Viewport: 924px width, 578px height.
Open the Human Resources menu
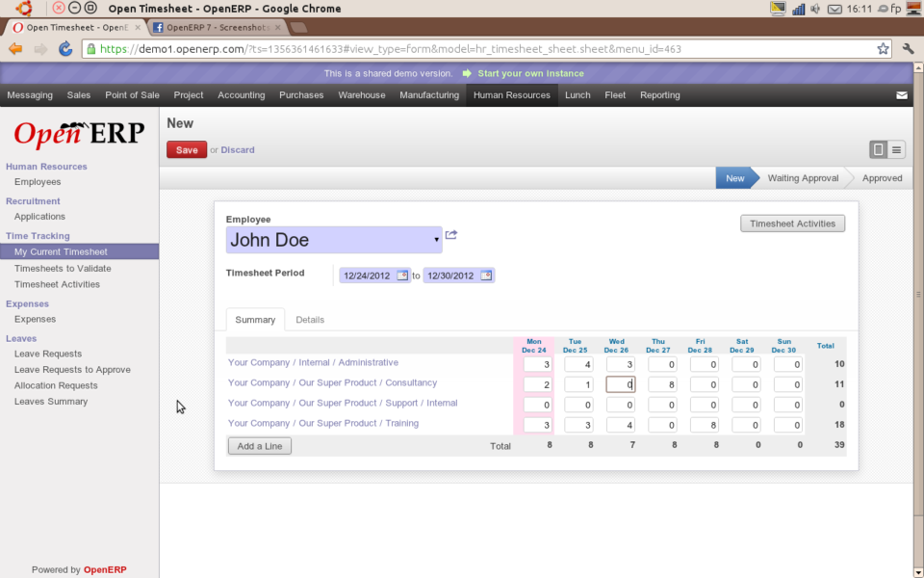click(511, 95)
